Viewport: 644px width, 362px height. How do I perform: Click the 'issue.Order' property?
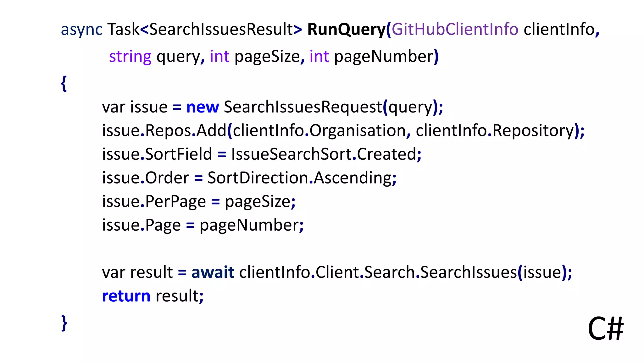click(x=146, y=178)
